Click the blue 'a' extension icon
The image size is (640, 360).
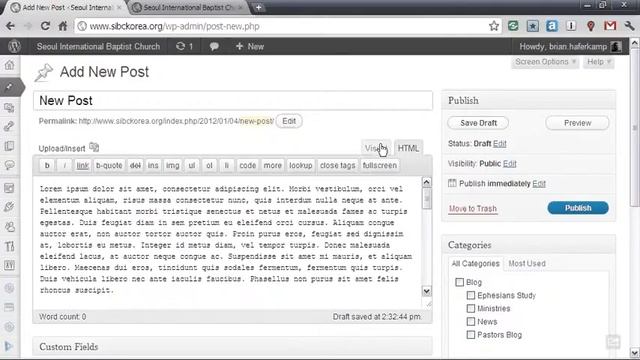click(x=552, y=26)
